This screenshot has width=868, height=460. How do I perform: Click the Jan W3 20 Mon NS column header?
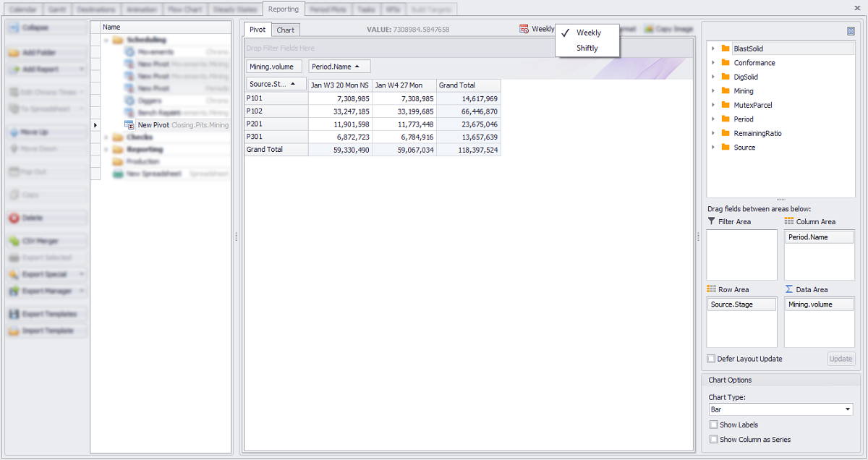340,85
